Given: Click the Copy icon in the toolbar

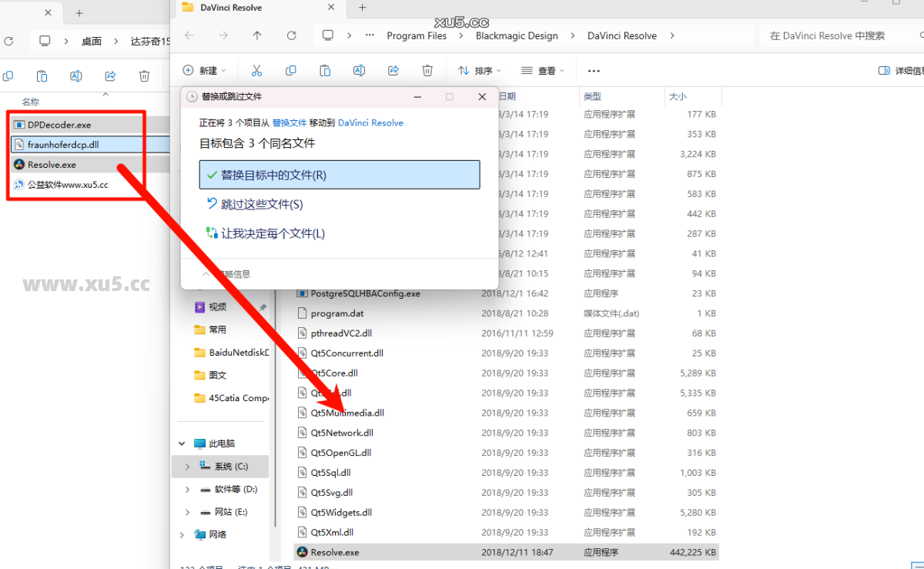Looking at the screenshot, I should (x=291, y=70).
